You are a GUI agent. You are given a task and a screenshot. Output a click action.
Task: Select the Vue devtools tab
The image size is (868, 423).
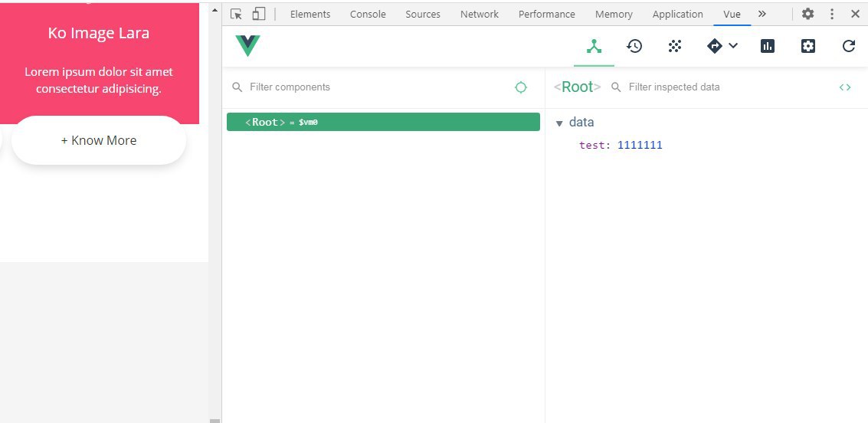732,15
